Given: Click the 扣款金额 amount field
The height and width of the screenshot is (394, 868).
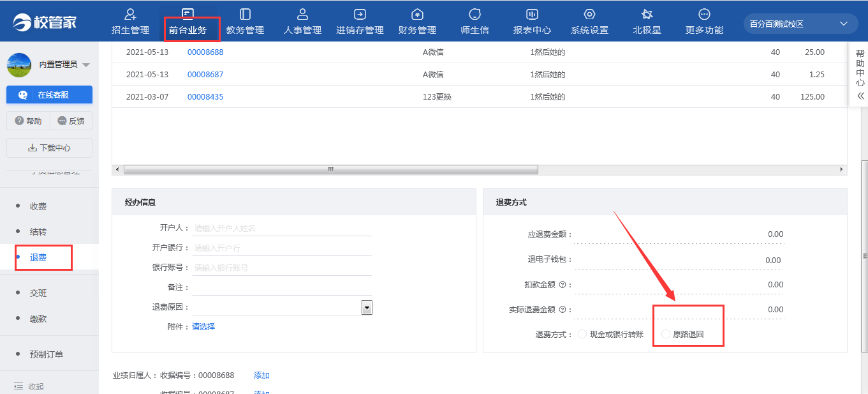Looking at the screenshot, I should click(679, 285).
